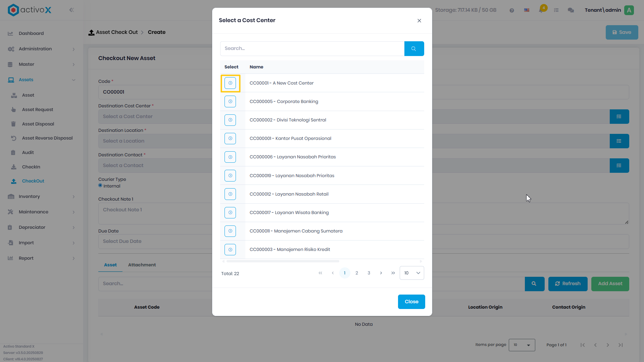This screenshot has width=644, height=362.
Task: Switch to the Attachment tab
Action: point(142,265)
